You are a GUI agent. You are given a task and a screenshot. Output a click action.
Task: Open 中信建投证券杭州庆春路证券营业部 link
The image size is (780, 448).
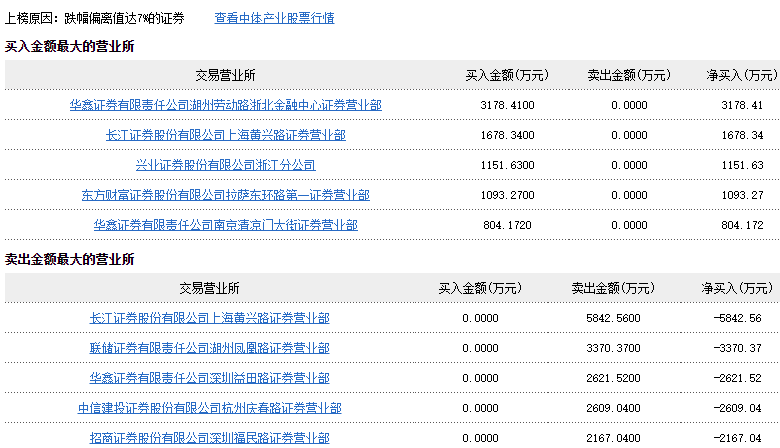tap(209, 408)
